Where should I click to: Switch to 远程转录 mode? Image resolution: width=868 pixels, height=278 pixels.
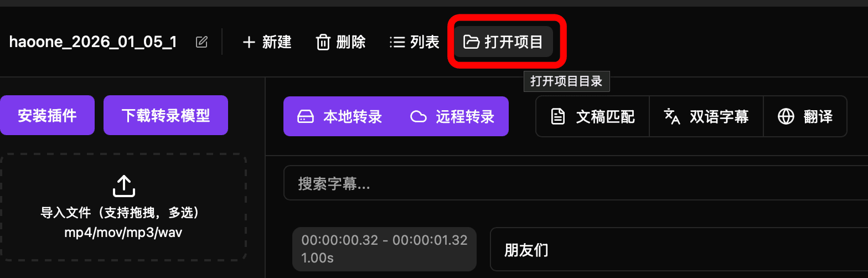[452, 116]
